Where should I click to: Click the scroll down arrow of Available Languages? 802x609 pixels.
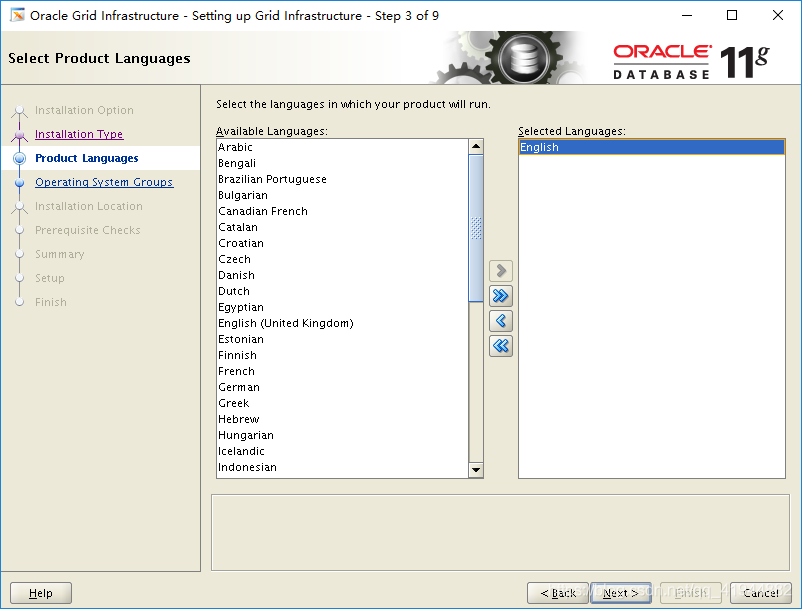click(476, 469)
